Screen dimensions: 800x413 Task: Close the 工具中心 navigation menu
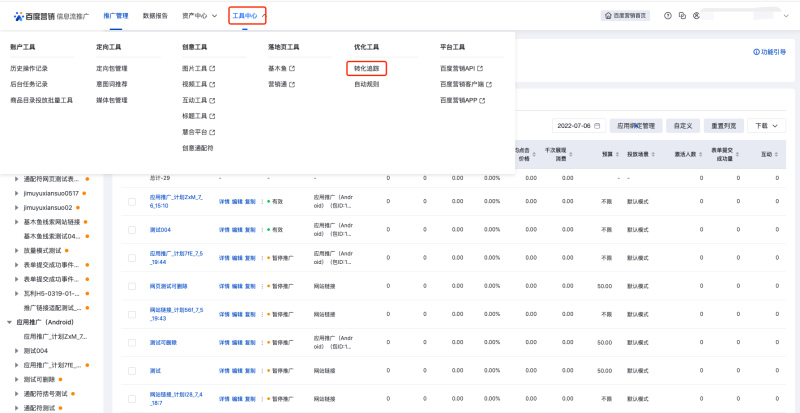(247, 16)
